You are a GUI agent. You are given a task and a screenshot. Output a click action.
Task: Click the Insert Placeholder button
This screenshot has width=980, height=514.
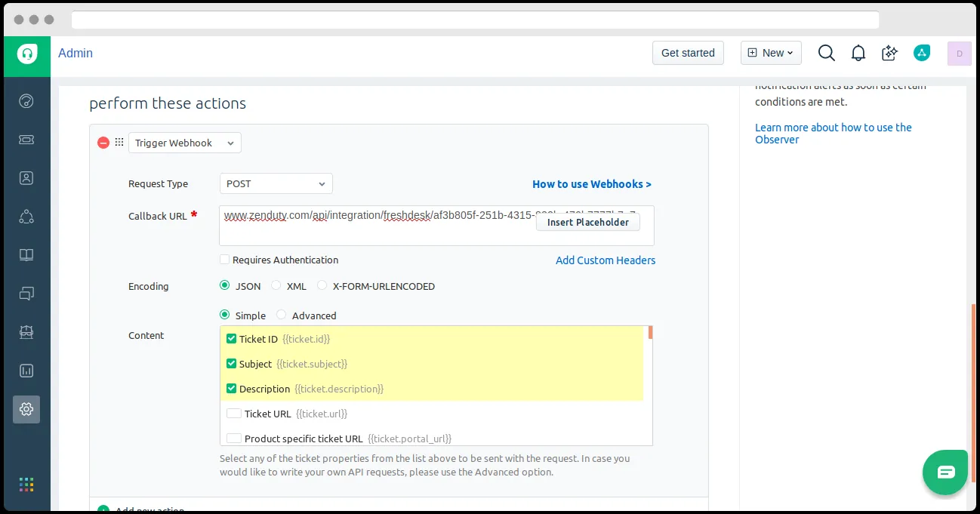click(588, 222)
